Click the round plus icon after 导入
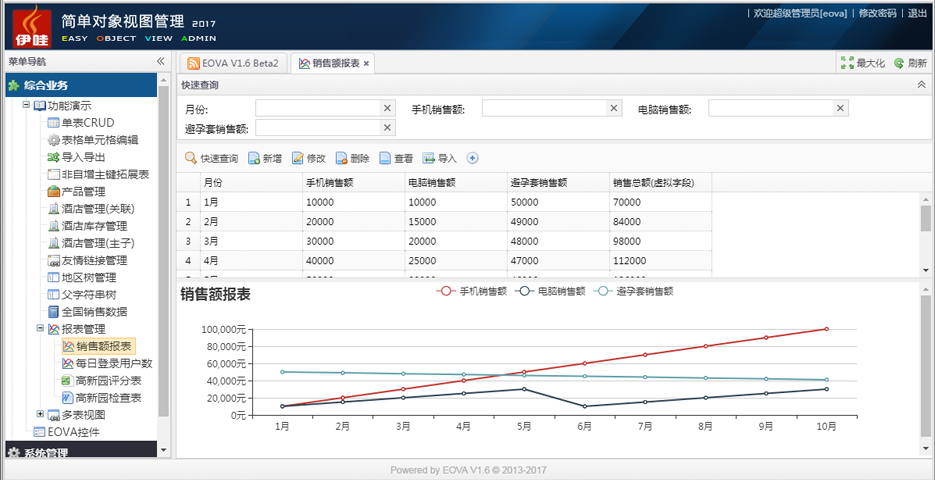 click(472, 158)
